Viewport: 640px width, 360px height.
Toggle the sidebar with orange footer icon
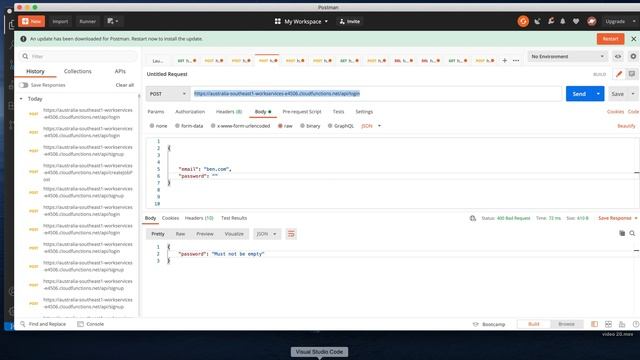594,324
